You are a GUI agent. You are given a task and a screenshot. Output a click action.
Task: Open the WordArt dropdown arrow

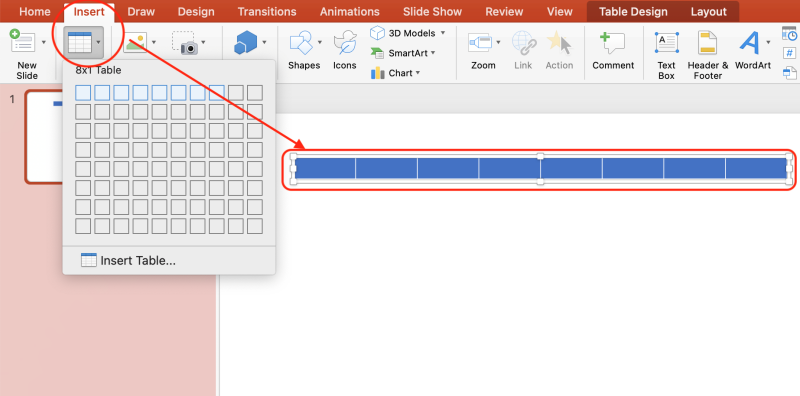[x=768, y=42]
